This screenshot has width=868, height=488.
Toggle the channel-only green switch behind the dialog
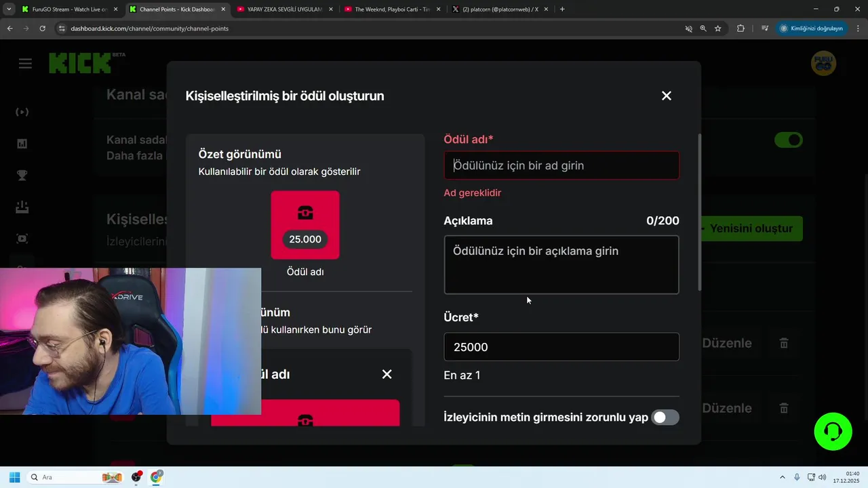coord(789,140)
